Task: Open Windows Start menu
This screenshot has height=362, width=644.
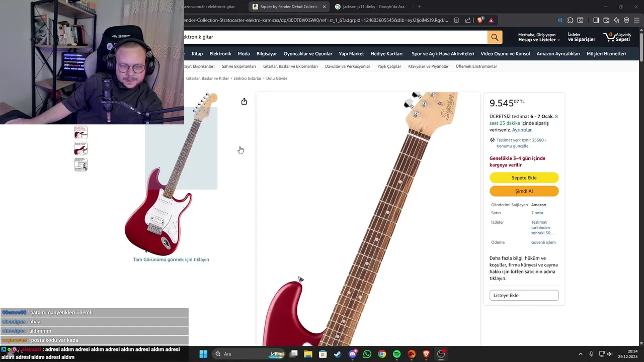Action: coord(203,354)
